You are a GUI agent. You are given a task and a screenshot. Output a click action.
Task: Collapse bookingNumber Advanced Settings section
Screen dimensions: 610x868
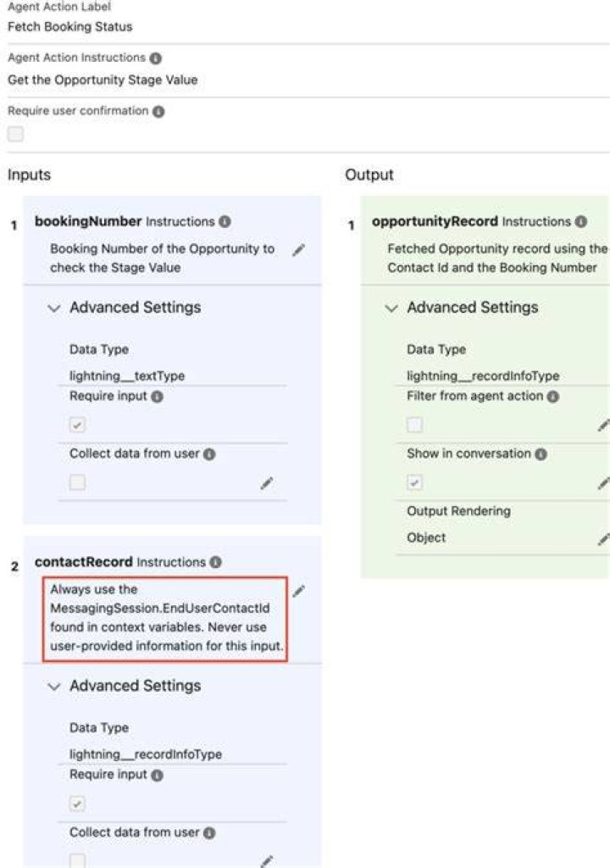coord(53,308)
